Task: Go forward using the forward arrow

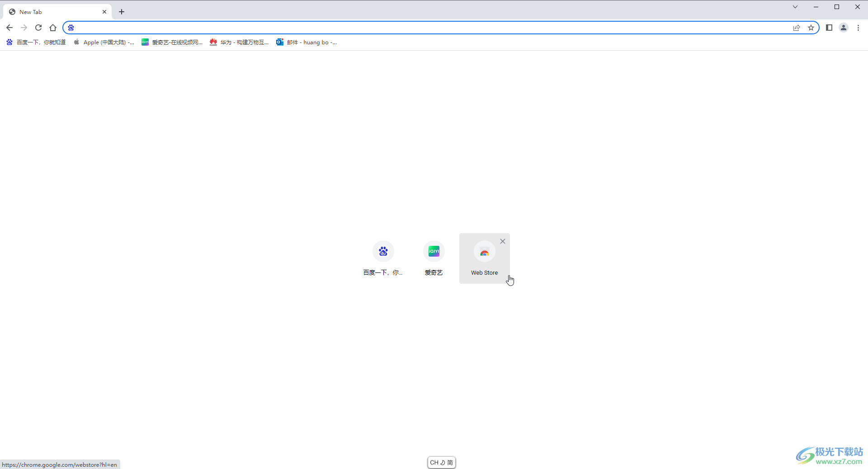Action: (x=24, y=28)
